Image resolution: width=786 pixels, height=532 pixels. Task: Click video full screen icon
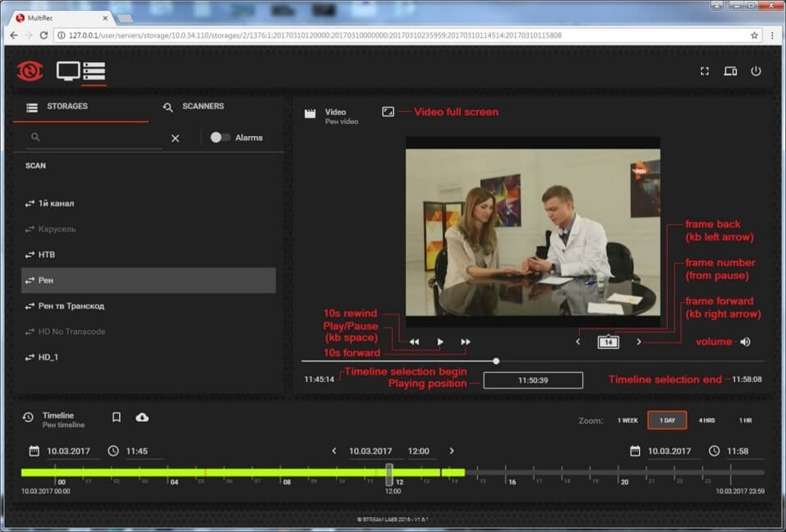coord(388,112)
